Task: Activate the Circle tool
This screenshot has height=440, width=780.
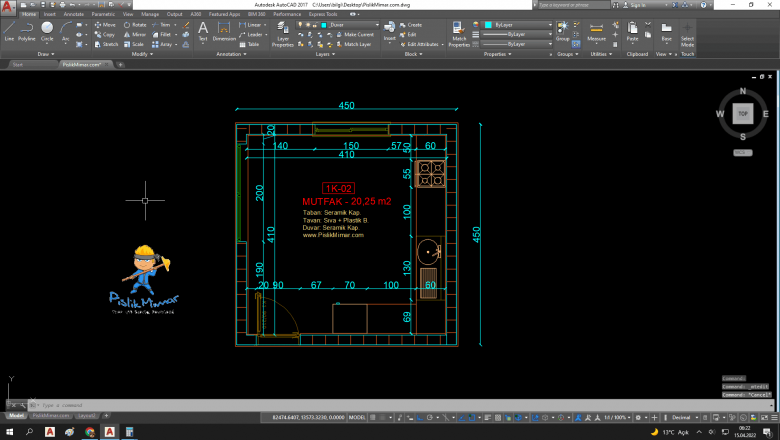Action: [x=47, y=30]
